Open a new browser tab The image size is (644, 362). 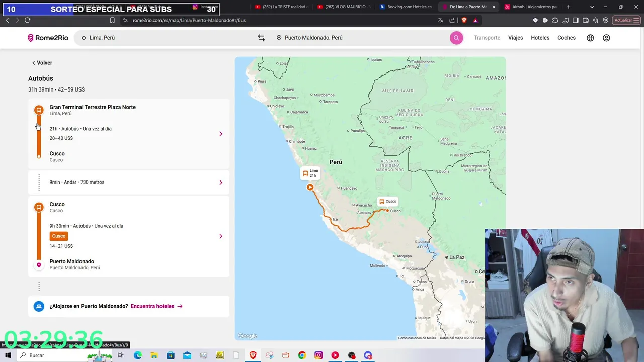point(569,7)
